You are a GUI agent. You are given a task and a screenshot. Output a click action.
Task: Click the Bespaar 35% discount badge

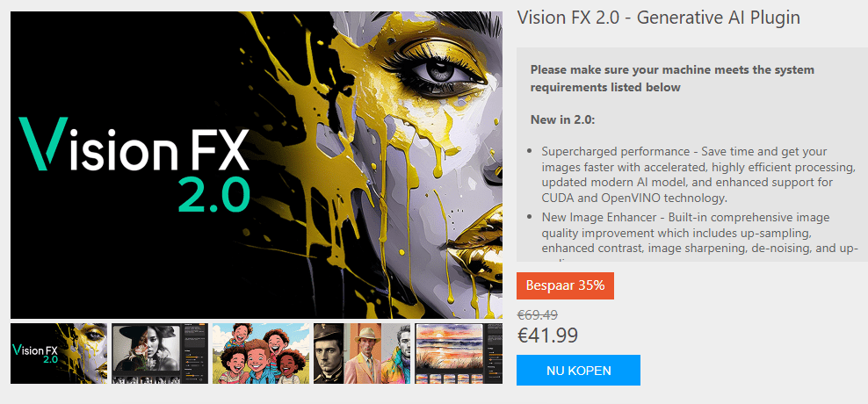(565, 286)
